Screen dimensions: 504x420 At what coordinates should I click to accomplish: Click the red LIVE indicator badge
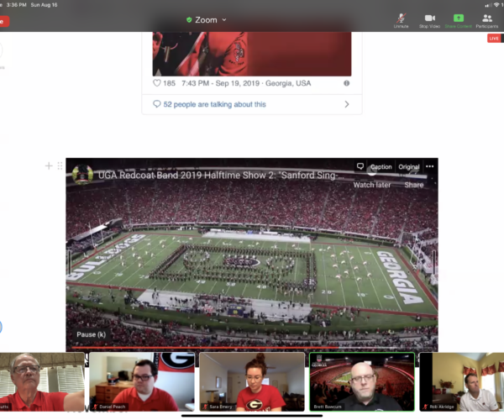point(494,39)
